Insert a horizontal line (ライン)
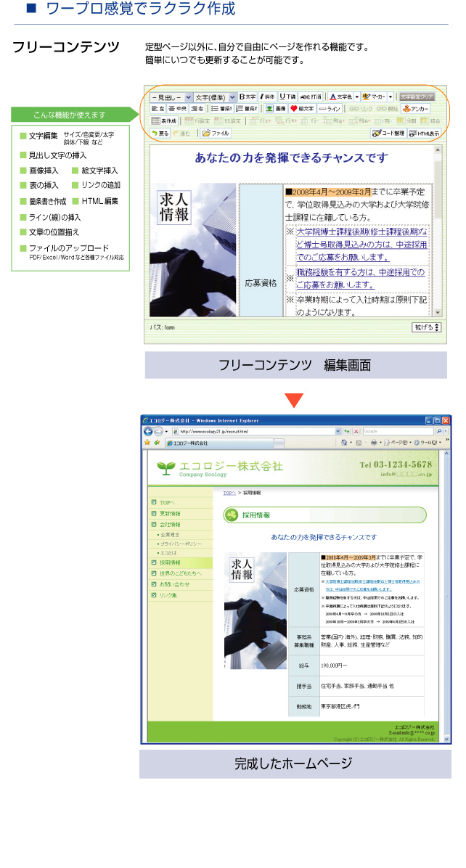This screenshot has width=466, height=868. coord(330,109)
